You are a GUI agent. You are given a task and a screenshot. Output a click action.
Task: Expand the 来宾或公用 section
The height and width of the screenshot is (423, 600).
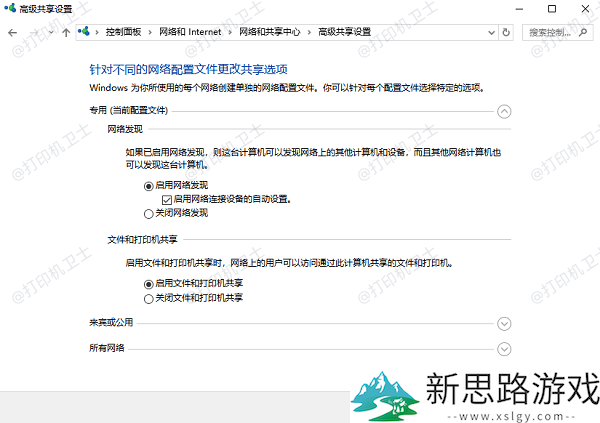pyautogui.click(x=504, y=324)
